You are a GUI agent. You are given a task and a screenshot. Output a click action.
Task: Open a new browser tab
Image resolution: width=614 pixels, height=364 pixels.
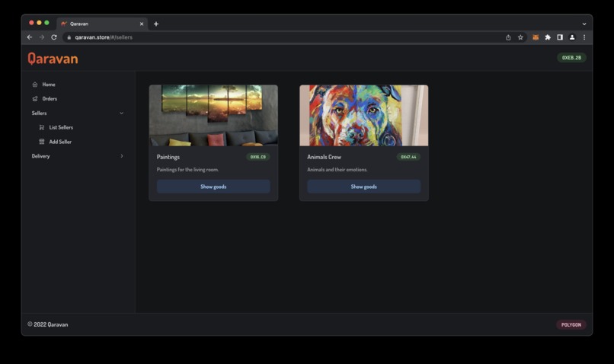(156, 24)
